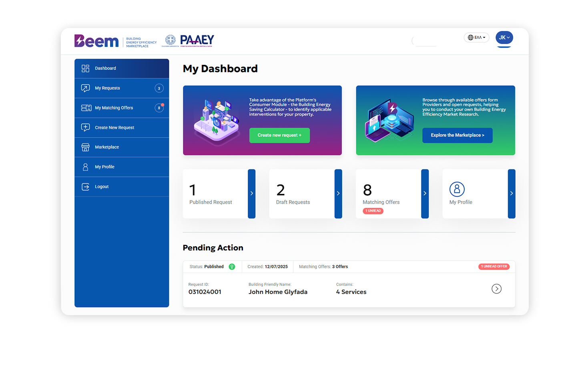Viewport: 588px width, 366px height.
Task: Click the Dashboard grid icon in sidebar
Action: 85,68
